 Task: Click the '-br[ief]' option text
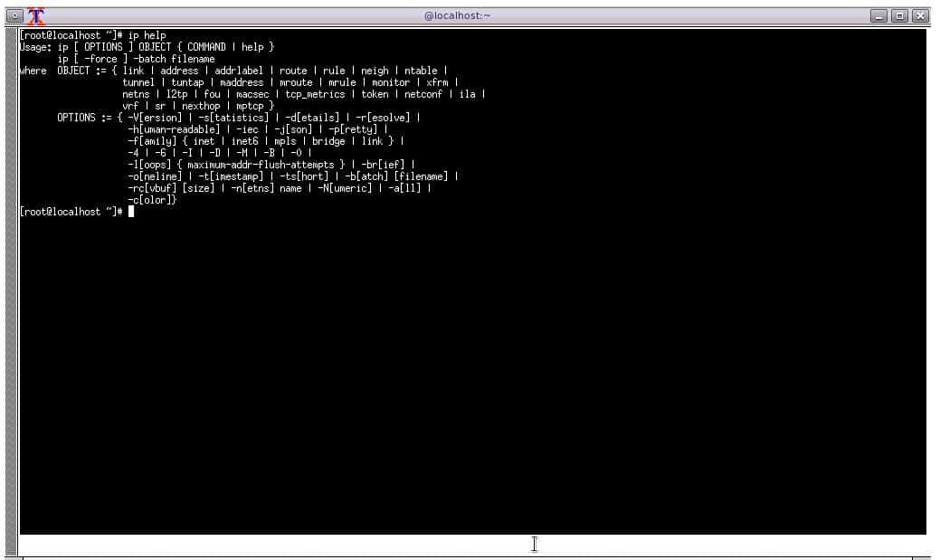(x=383, y=165)
